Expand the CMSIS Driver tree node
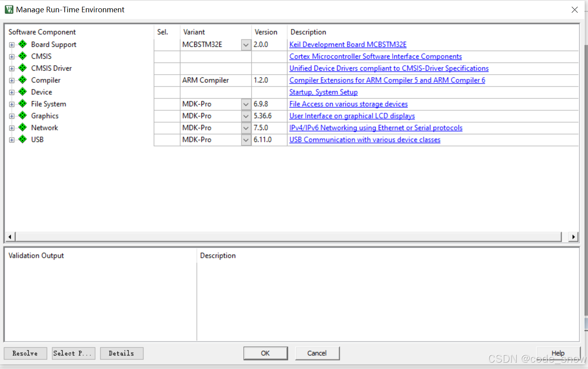Image resolution: width=588 pixels, height=369 pixels. pos(12,69)
